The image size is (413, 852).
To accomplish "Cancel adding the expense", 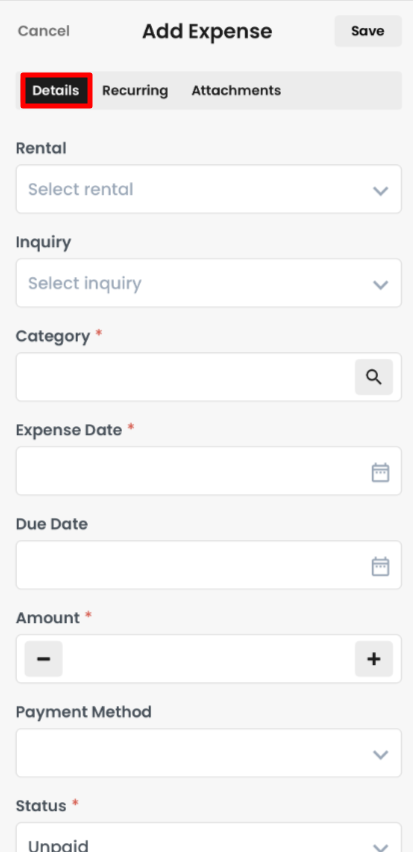I will tap(43, 31).
